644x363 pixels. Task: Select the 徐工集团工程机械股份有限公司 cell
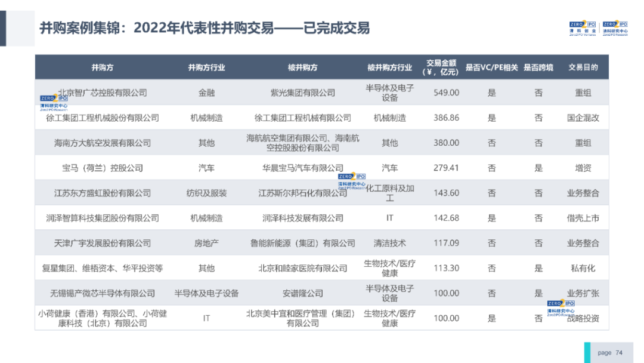[x=103, y=118]
